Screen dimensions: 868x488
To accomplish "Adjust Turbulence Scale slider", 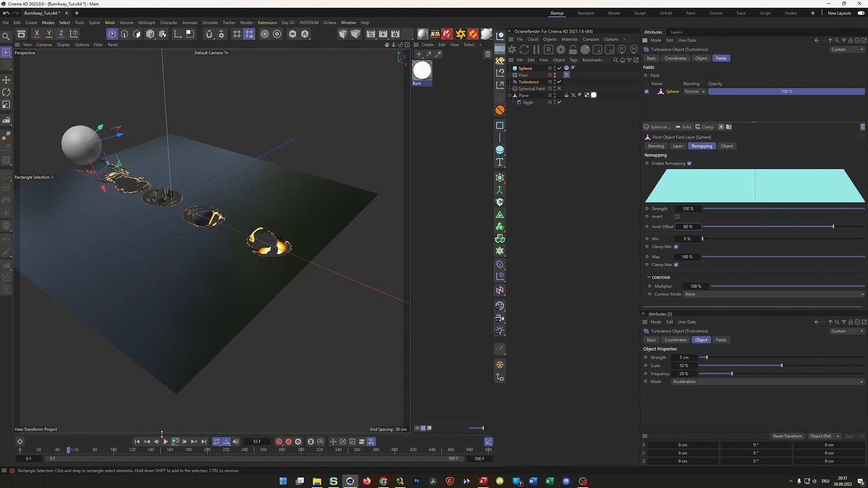I will click(x=782, y=365).
